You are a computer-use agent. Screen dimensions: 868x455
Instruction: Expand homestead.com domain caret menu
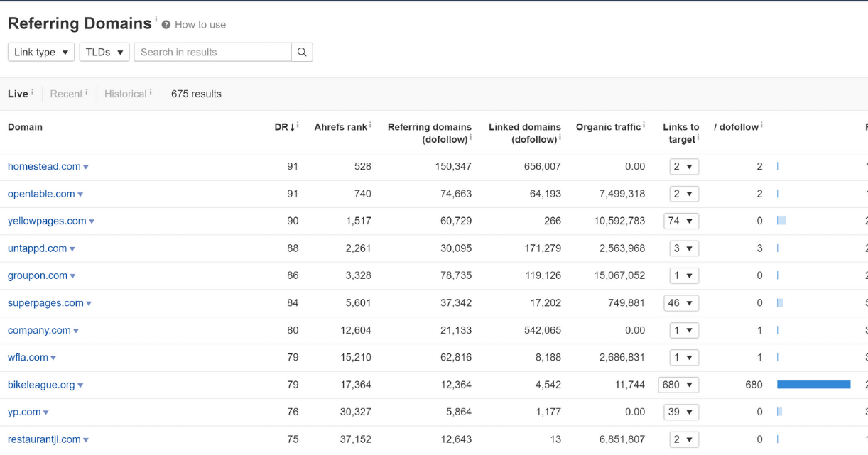[x=86, y=168]
